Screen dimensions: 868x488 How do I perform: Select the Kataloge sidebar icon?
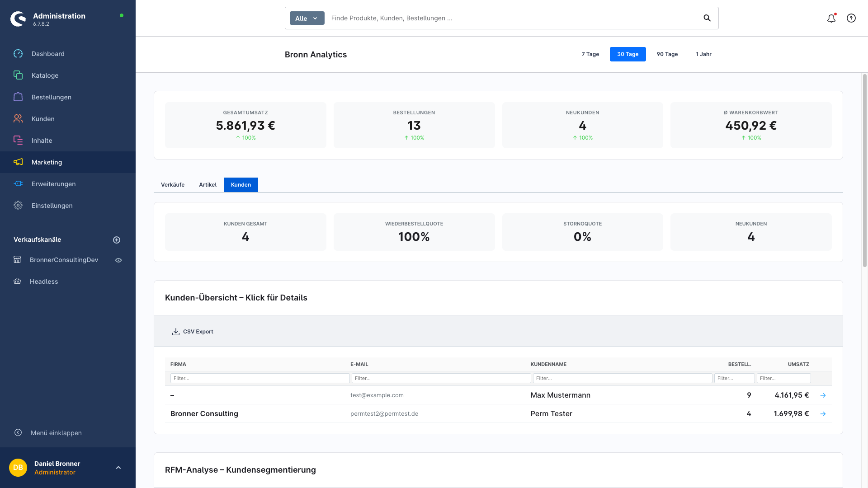click(18, 75)
